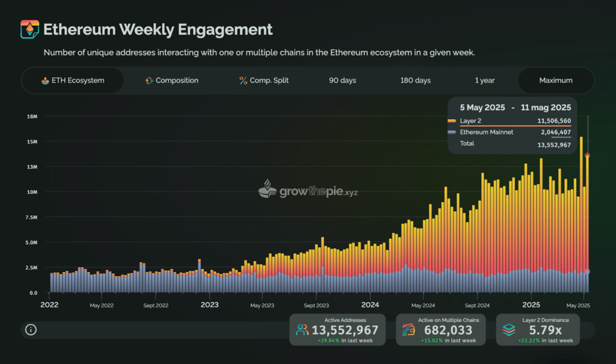
Task: Click the Ethereum Weekly Engagement logo icon
Action: click(x=30, y=29)
